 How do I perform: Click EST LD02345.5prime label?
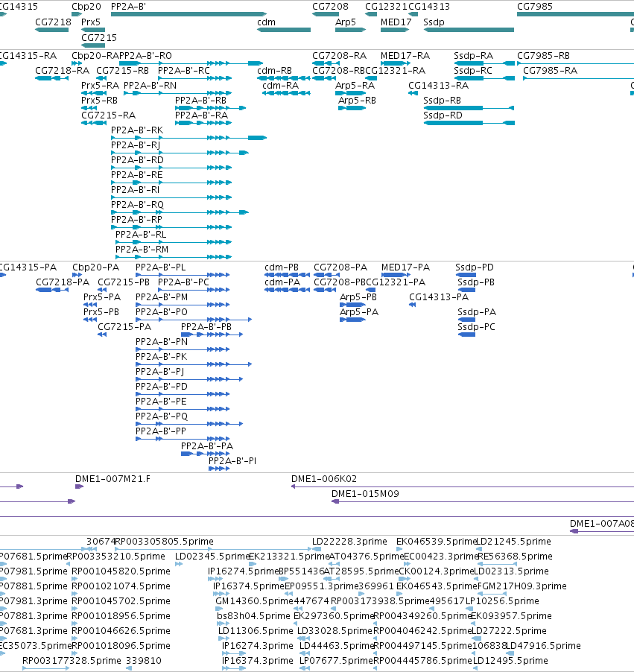[212, 557]
